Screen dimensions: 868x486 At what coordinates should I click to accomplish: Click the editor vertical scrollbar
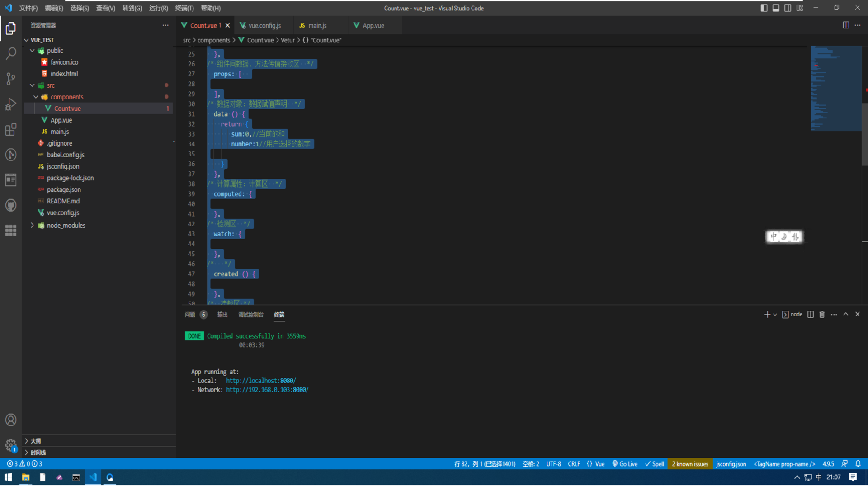click(x=864, y=134)
